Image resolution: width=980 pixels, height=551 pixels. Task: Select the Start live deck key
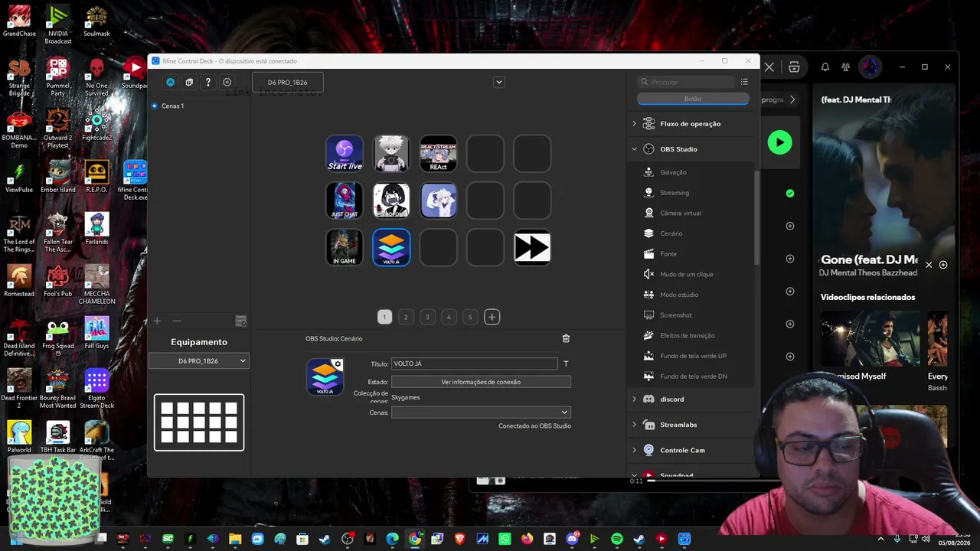pyautogui.click(x=345, y=154)
